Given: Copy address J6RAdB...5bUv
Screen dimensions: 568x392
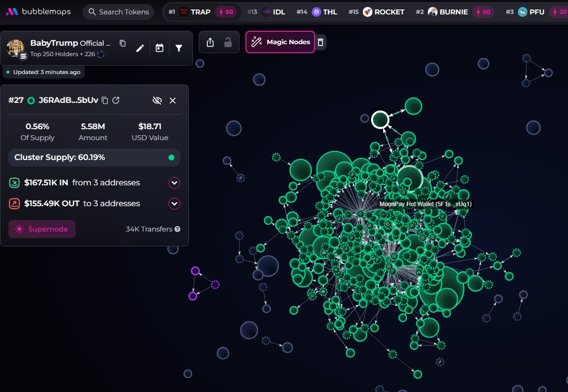Looking at the screenshot, I should pyautogui.click(x=105, y=100).
